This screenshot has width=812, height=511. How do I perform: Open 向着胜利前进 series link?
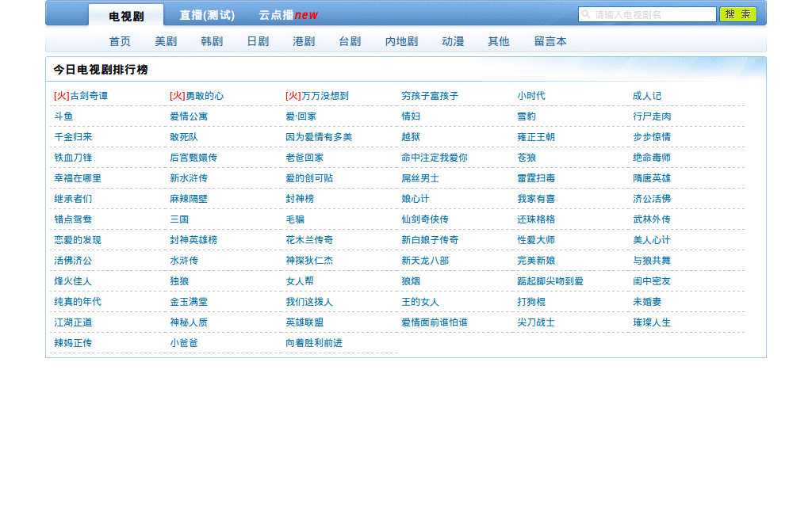coord(314,343)
